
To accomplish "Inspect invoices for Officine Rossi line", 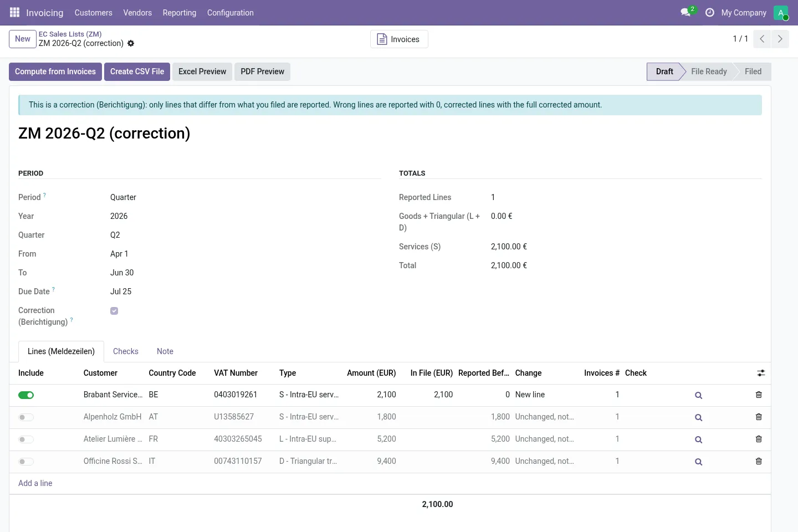I will (698, 462).
